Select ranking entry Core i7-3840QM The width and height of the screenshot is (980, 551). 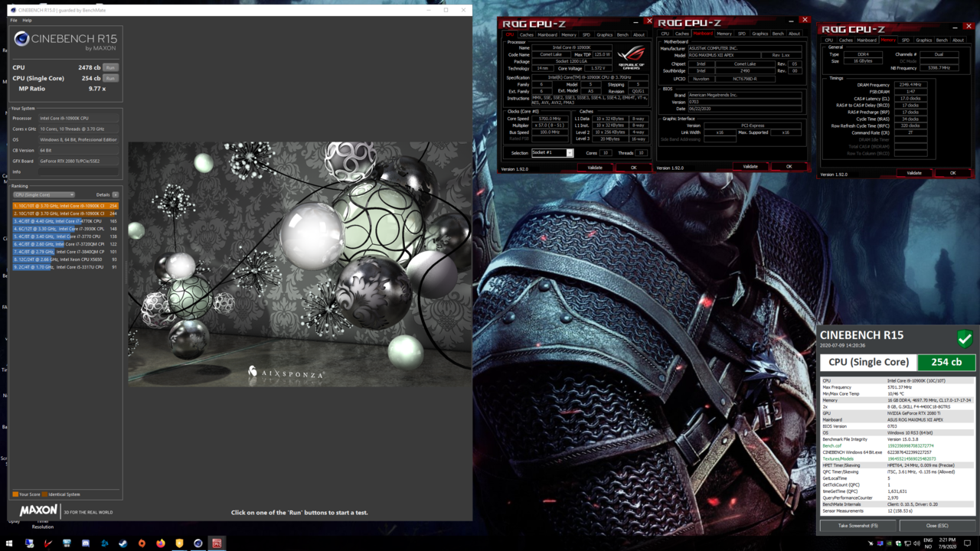(65, 252)
